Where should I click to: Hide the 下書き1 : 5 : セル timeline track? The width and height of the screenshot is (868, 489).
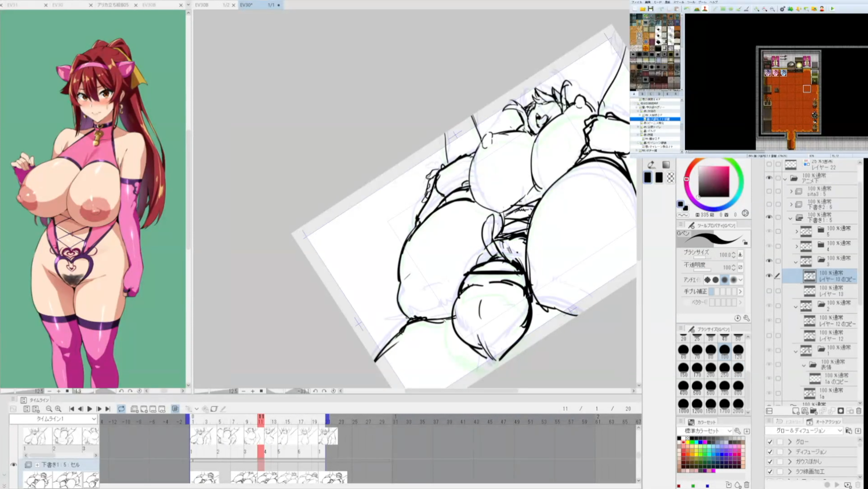(x=14, y=465)
